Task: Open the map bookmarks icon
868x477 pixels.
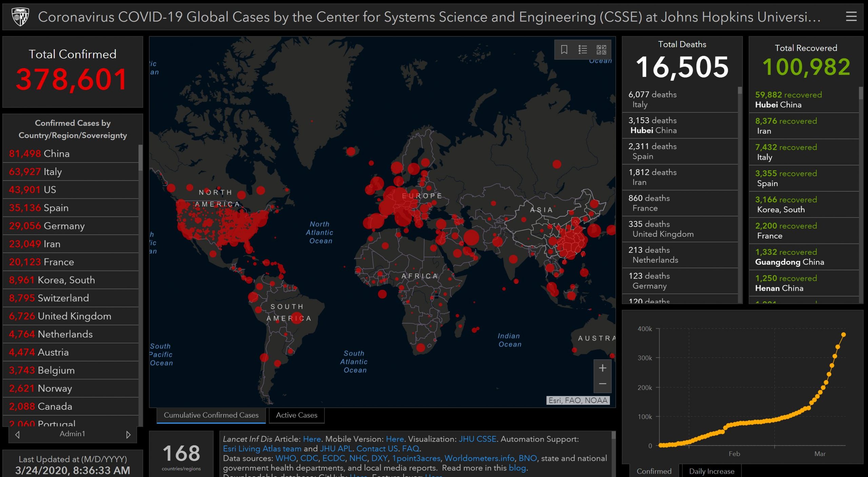Action: tap(564, 50)
